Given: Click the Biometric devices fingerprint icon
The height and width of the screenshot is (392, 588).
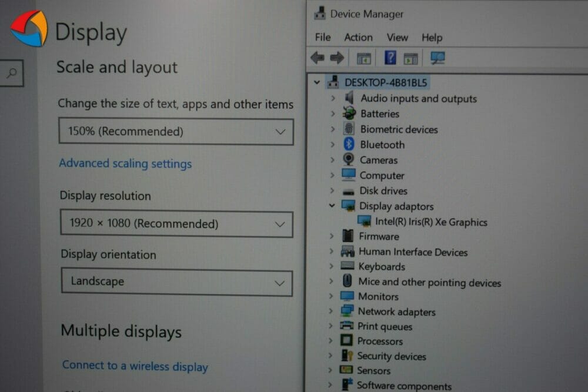Looking at the screenshot, I should pos(349,129).
